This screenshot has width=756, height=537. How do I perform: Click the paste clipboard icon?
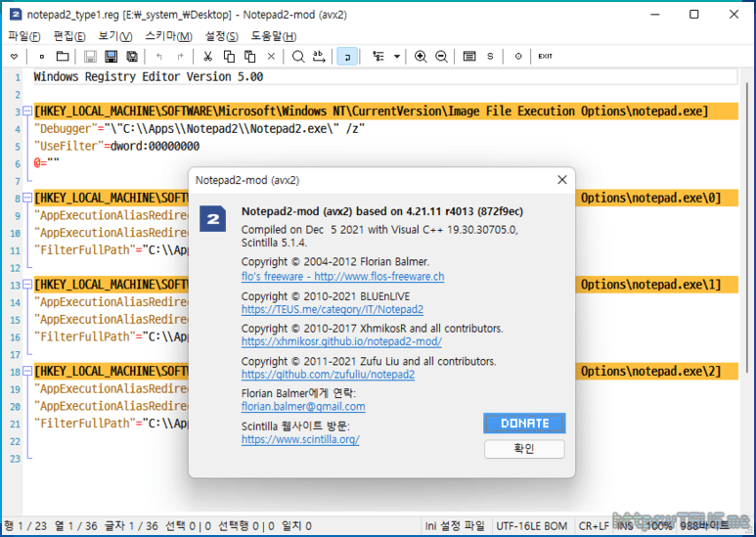(x=249, y=57)
